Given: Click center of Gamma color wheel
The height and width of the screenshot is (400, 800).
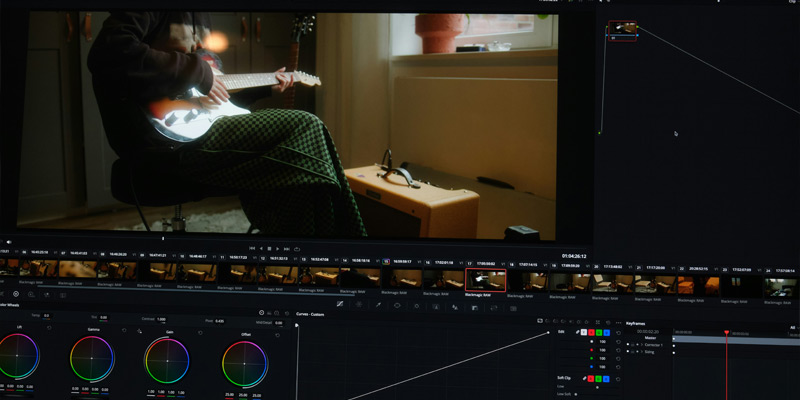Looking at the screenshot, I should pos(92,357).
